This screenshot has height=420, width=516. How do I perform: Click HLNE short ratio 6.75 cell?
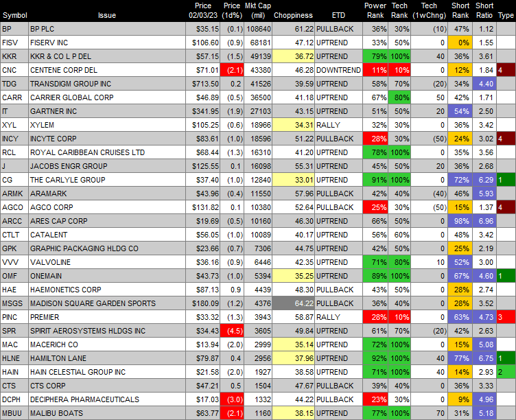tap(484, 358)
